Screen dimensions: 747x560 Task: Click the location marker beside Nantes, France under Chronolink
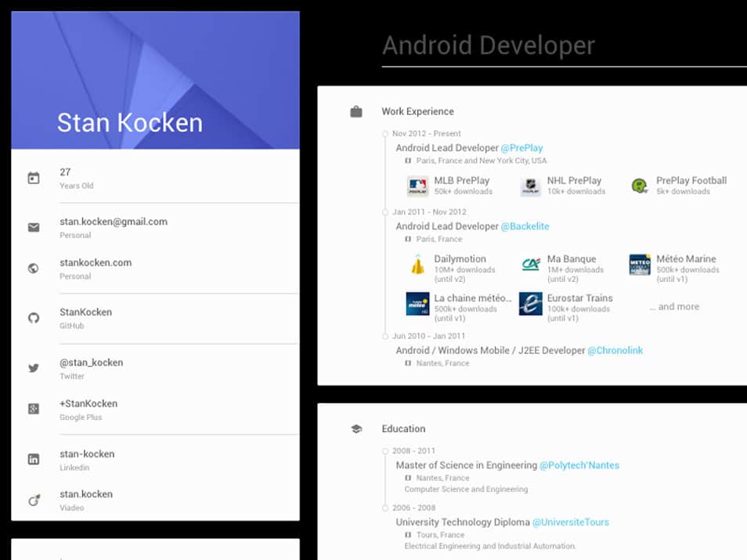[x=408, y=363]
